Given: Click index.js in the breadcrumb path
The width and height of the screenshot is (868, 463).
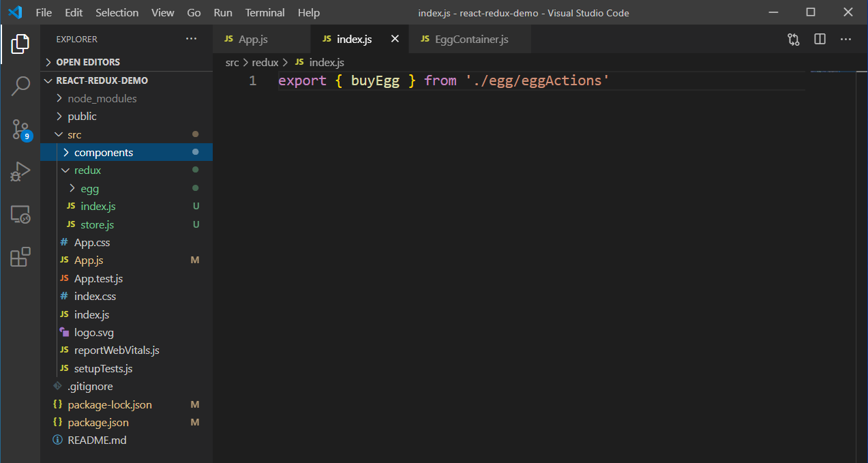Looking at the screenshot, I should (327, 62).
